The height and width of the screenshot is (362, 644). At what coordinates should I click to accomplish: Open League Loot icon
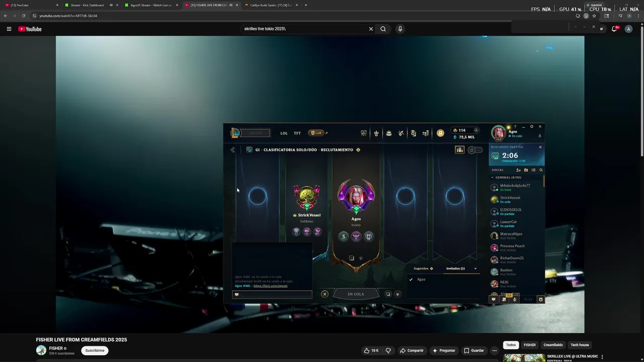click(x=413, y=133)
